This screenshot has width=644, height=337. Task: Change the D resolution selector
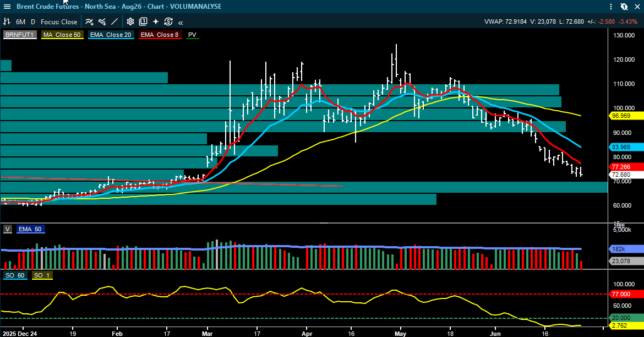(x=33, y=22)
